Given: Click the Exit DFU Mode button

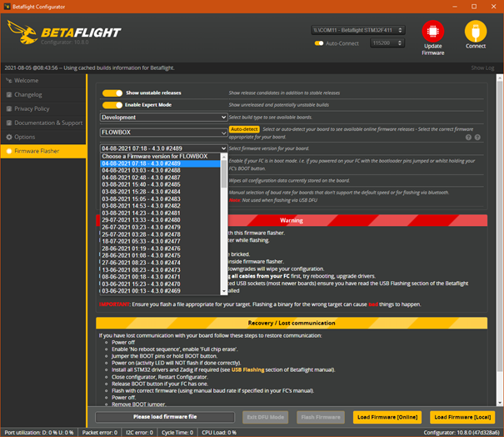Looking at the screenshot, I should pos(265,417).
